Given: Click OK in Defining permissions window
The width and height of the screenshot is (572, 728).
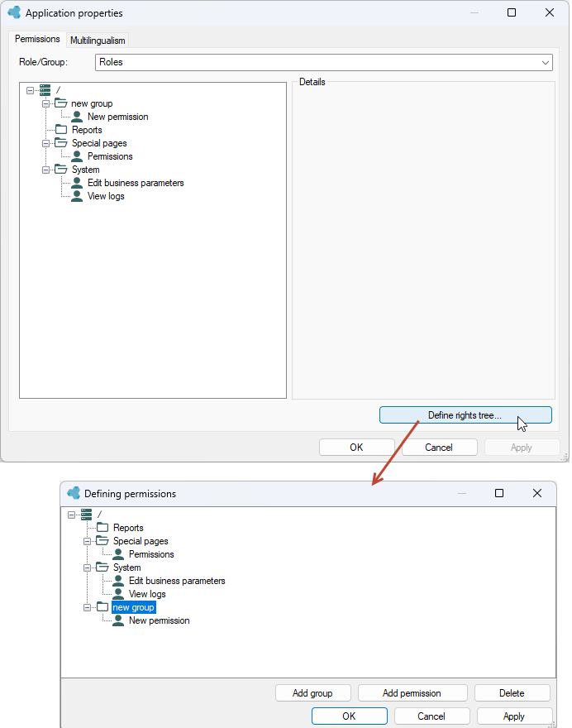Looking at the screenshot, I should point(349,716).
